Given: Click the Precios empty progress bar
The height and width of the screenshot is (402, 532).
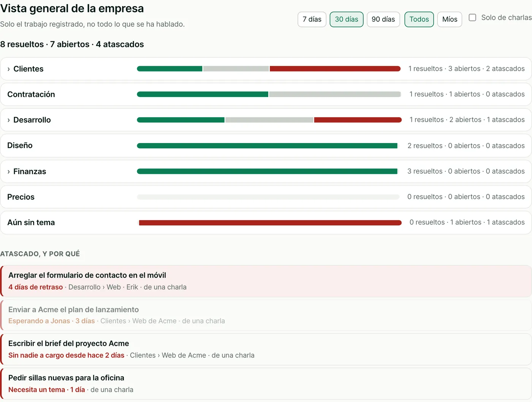Looking at the screenshot, I should point(268,197).
